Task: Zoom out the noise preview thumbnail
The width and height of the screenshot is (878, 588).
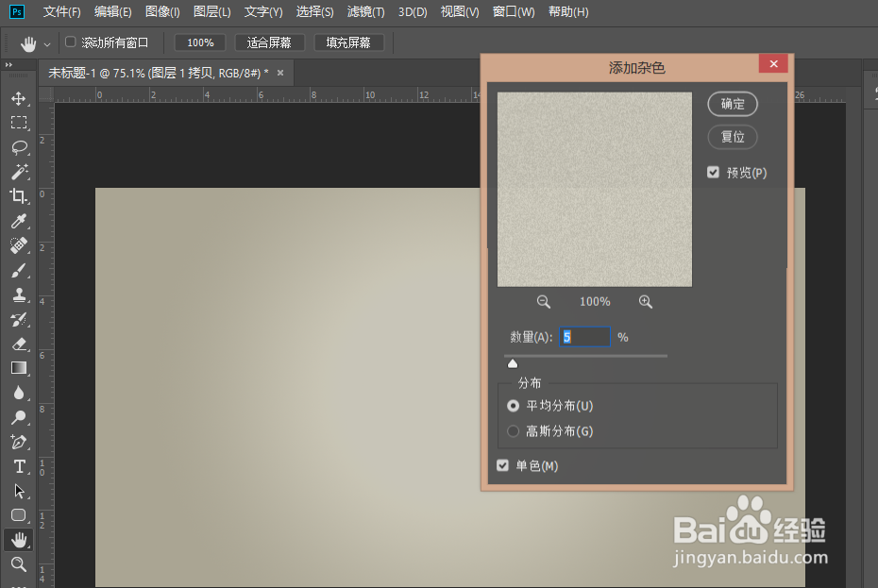Action: click(x=543, y=301)
